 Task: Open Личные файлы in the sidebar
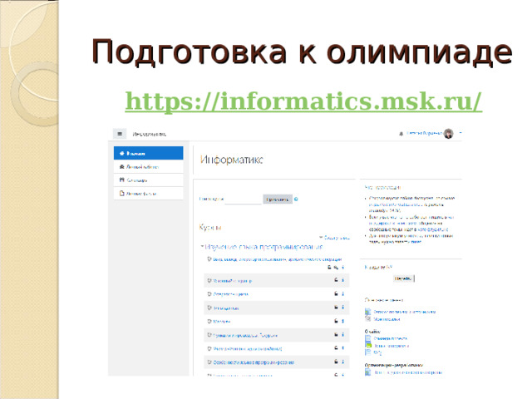(148, 194)
